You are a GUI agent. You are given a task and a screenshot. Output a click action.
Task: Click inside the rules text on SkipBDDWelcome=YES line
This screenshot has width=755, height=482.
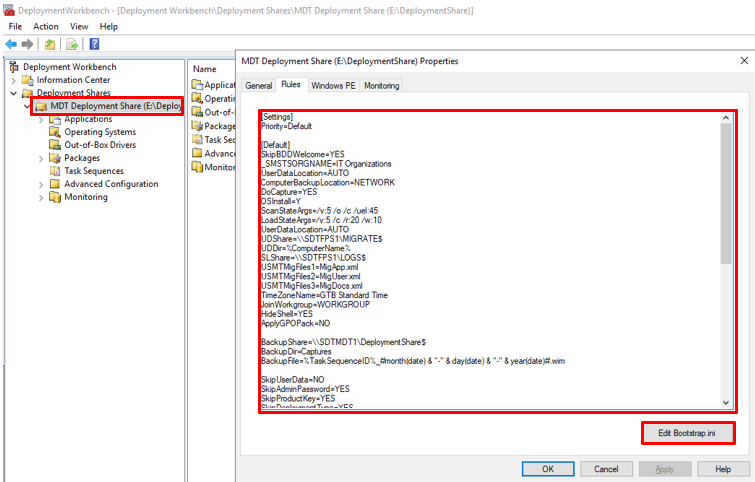tap(303, 155)
